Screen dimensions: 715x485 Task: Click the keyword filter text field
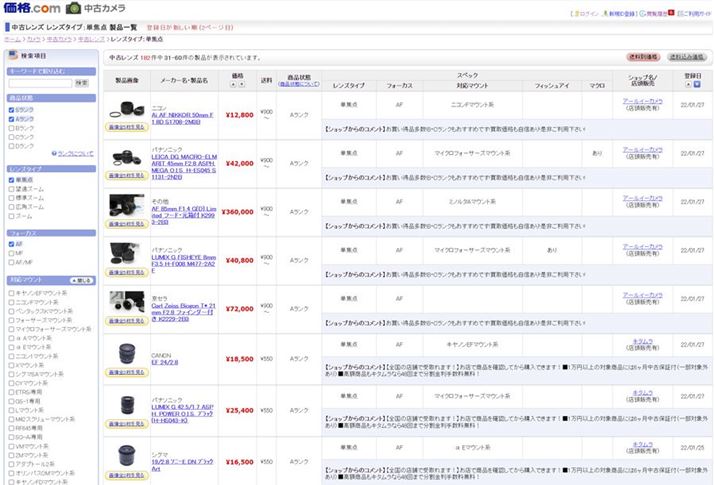[x=39, y=83]
